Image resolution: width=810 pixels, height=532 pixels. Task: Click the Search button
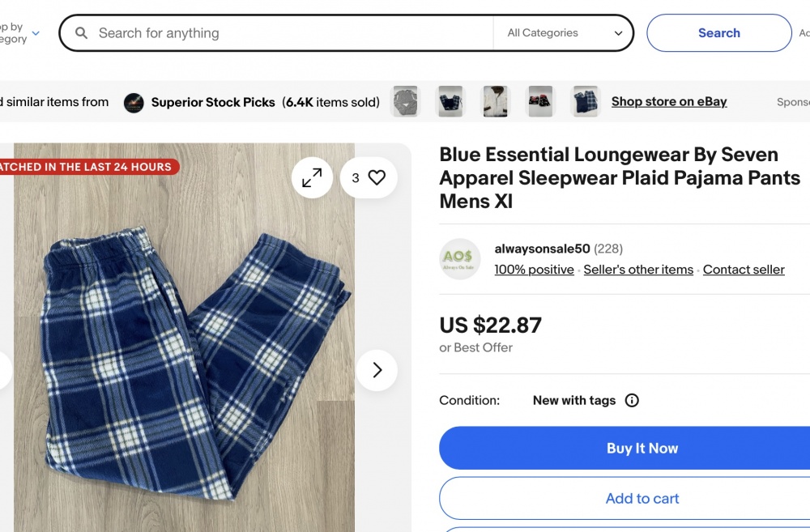[x=718, y=32]
